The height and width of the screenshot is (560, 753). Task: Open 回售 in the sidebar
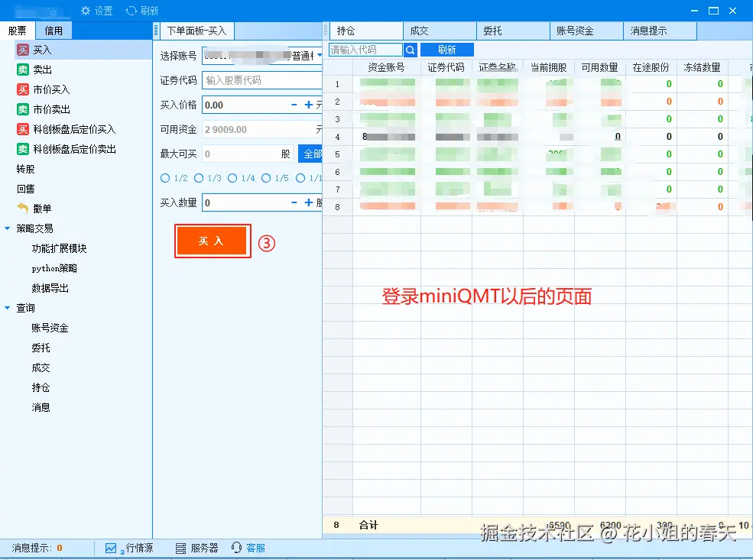(25, 189)
